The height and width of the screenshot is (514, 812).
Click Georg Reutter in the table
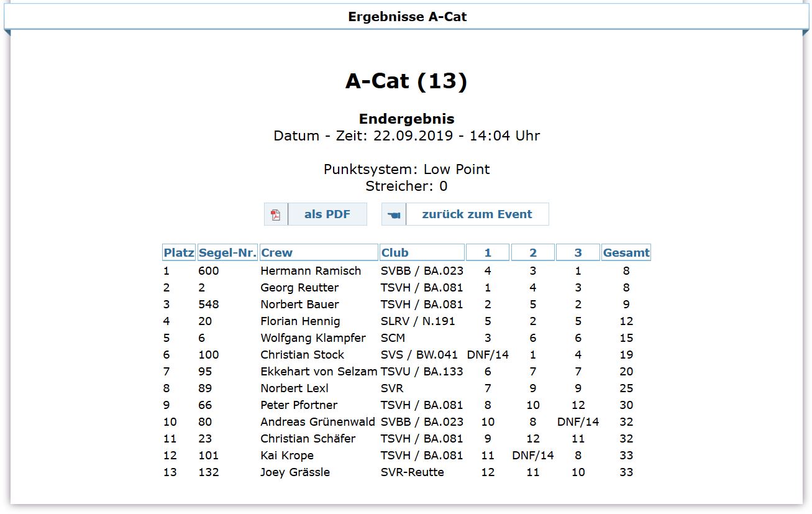point(299,288)
